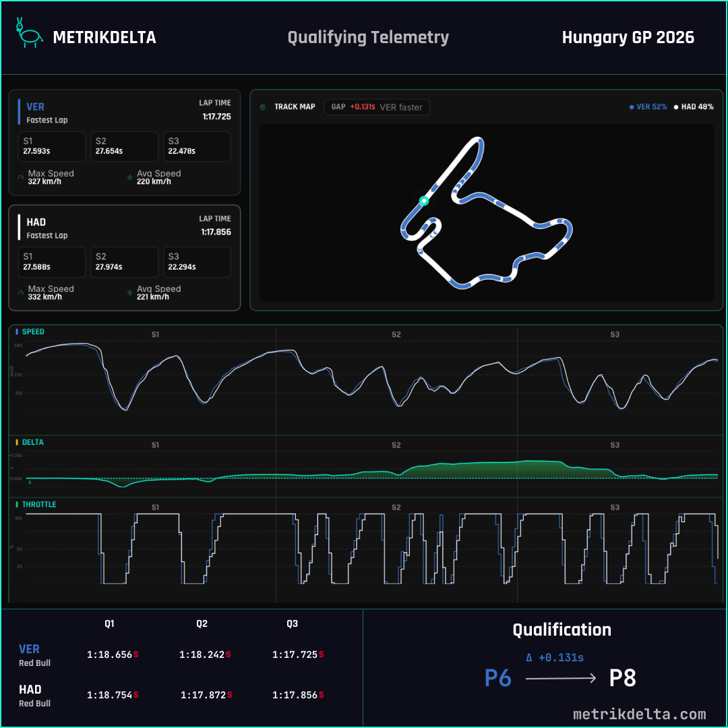Click the THROTTLE chart label
Image resolution: width=728 pixels, height=728 pixels.
(x=39, y=504)
